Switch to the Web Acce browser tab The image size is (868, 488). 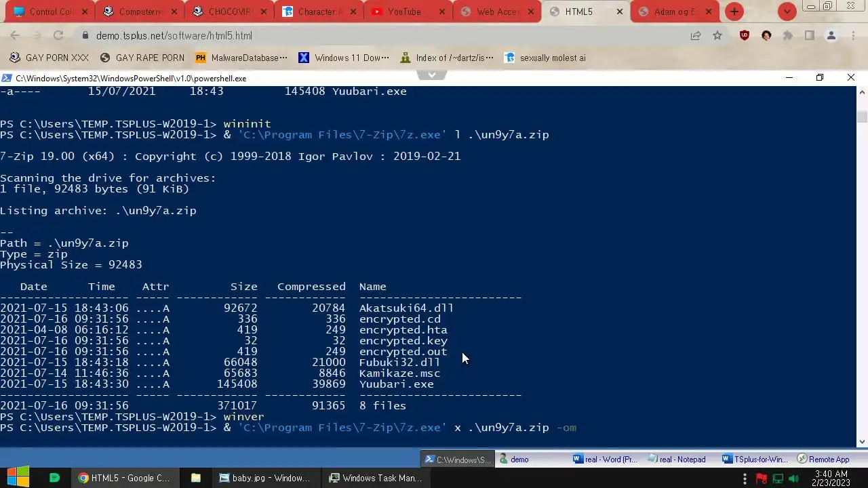pyautogui.click(x=498, y=12)
